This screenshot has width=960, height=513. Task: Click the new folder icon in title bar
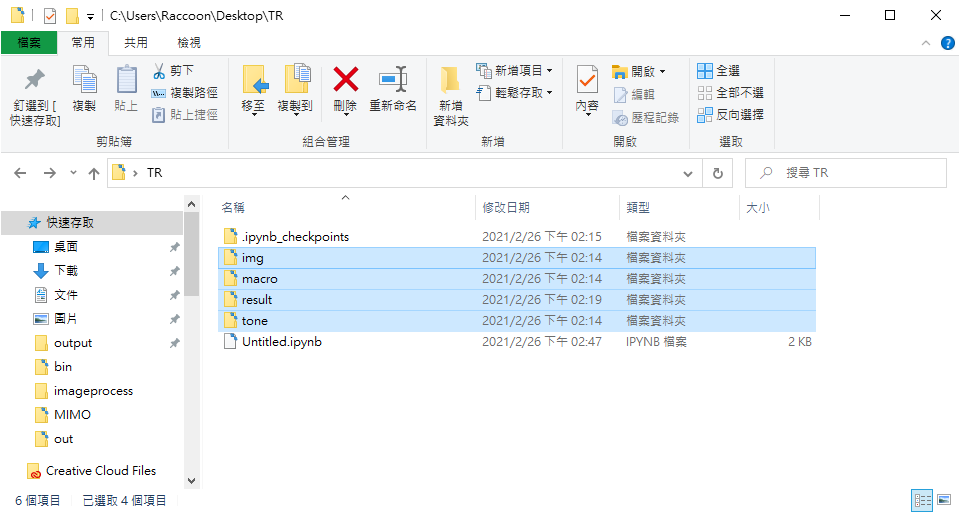[x=72, y=15]
